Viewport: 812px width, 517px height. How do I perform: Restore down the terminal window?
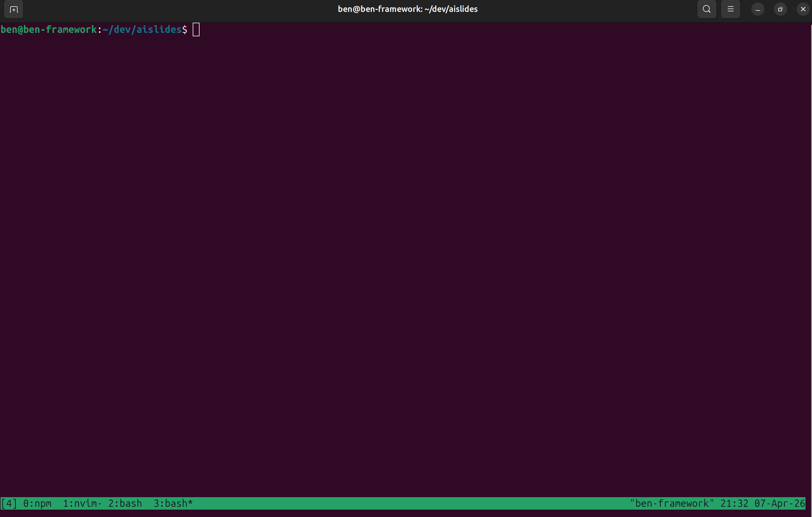780,9
